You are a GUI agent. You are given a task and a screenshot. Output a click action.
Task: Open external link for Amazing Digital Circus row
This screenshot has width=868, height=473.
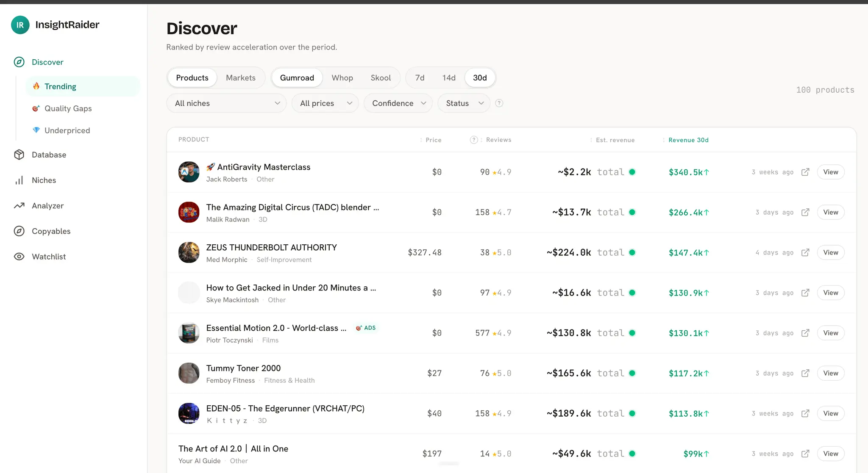pyautogui.click(x=805, y=212)
